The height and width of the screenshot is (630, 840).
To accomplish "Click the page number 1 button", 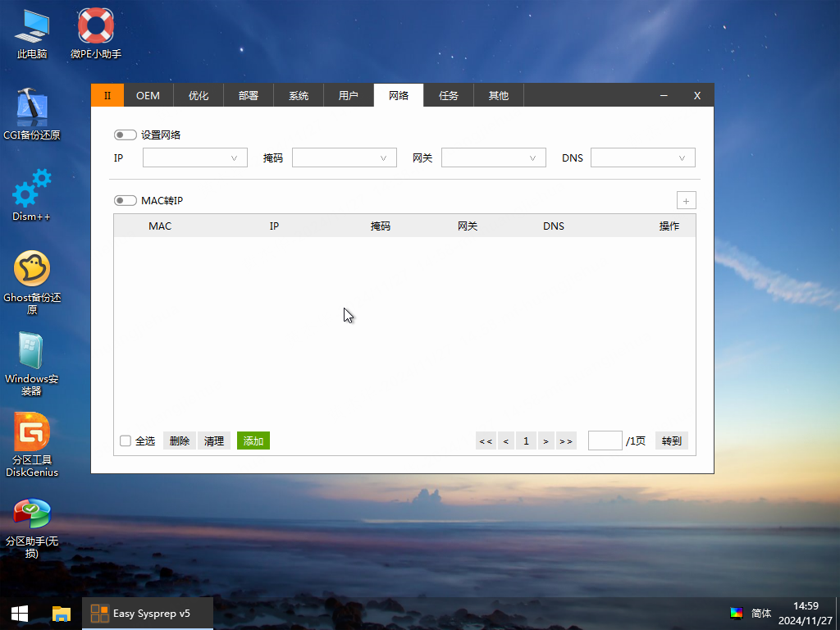I will (526, 441).
